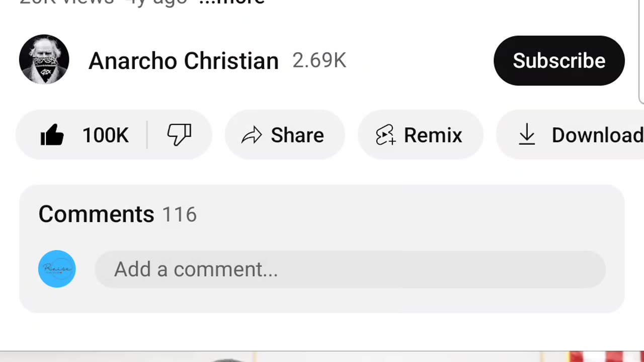Click the 100K like count

[105, 135]
